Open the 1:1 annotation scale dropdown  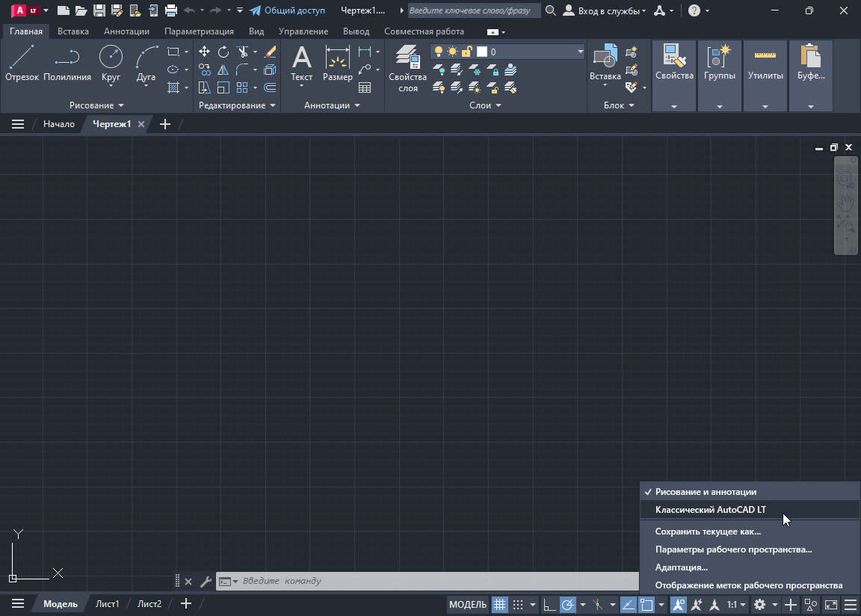click(x=736, y=604)
